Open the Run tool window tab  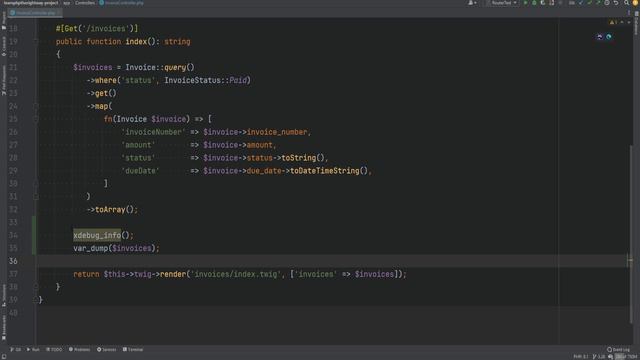pos(33,349)
